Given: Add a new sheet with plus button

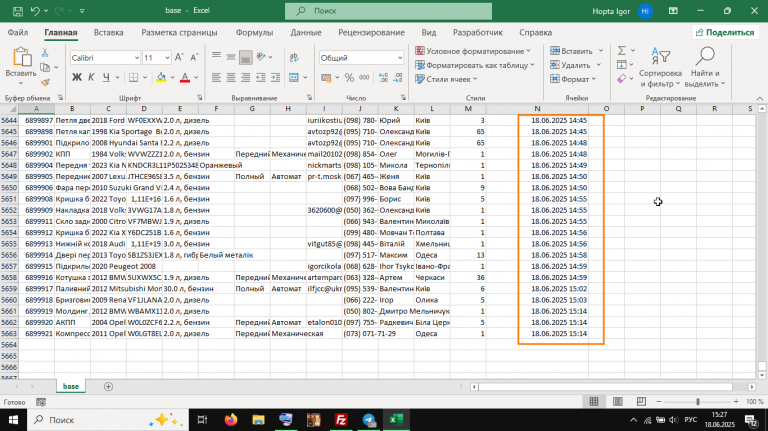Looking at the screenshot, I should (x=108, y=386).
